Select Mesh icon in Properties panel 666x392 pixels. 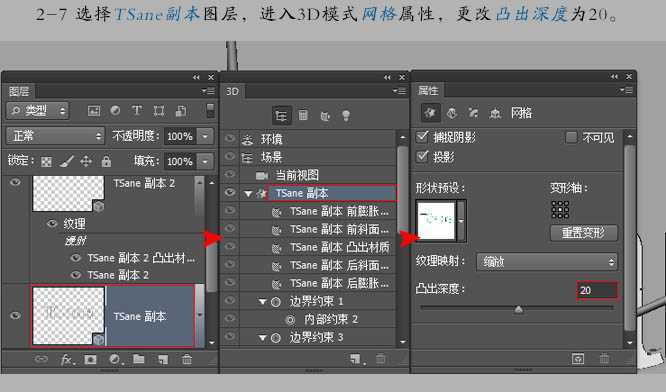click(430, 113)
